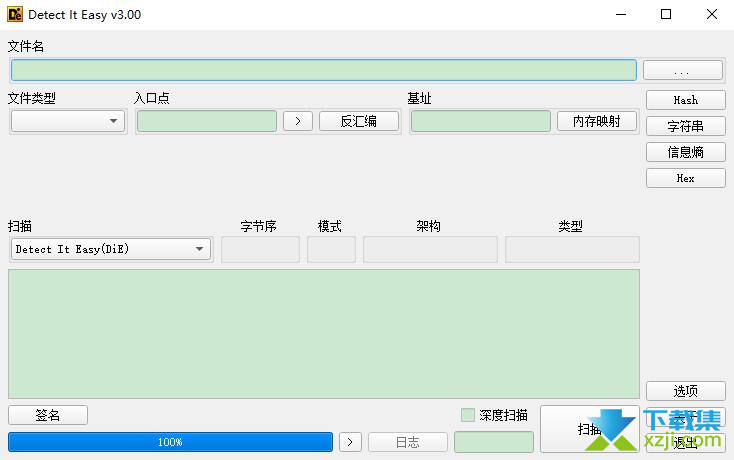This screenshot has height=460, width=734.
Task: Open the 日志 log button
Action: click(x=408, y=442)
